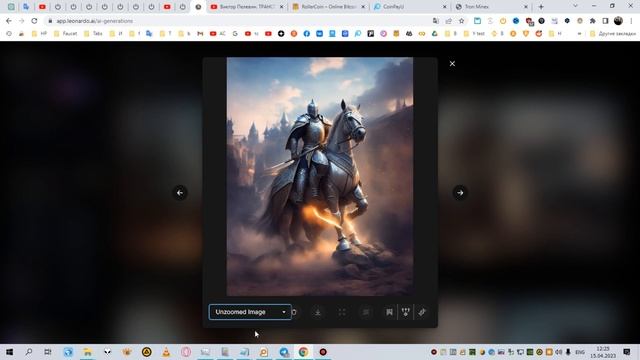Open a new browser tab with plus
The width and height of the screenshot is (640, 360).
tap(541, 7)
